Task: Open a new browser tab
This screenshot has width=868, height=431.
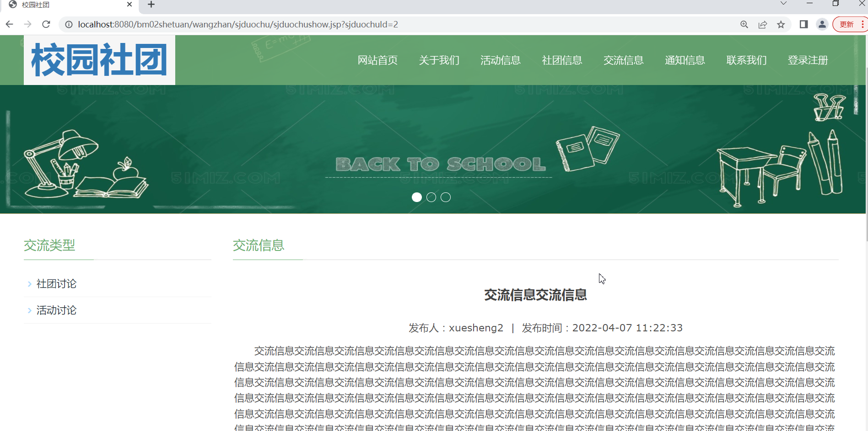Action: (x=151, y=5)
